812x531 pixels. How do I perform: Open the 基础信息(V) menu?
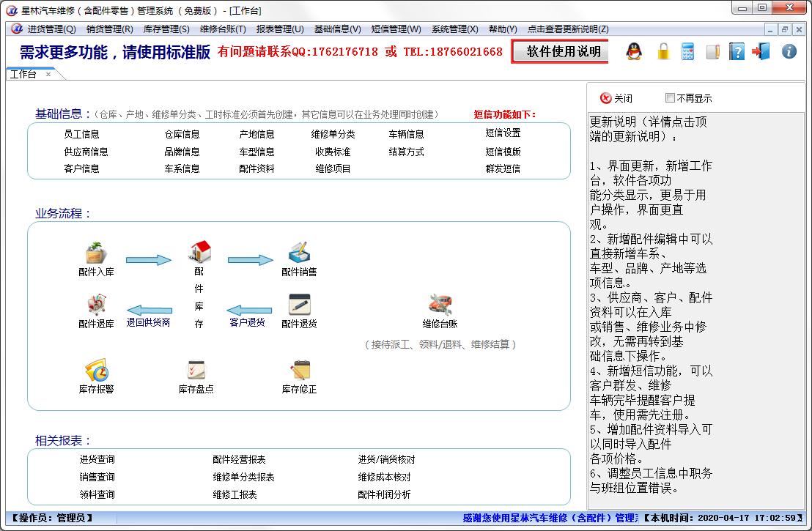337,29
